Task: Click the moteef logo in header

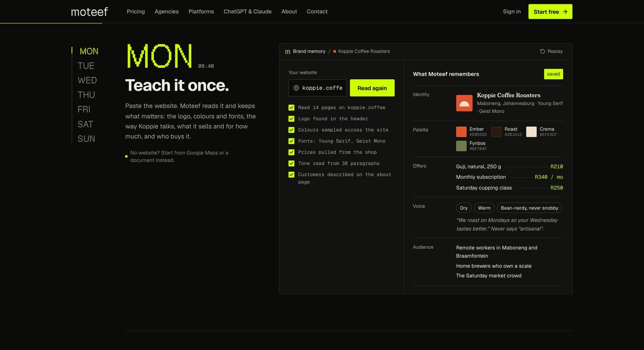Action: pyautogui.click(x=89, y=12)
